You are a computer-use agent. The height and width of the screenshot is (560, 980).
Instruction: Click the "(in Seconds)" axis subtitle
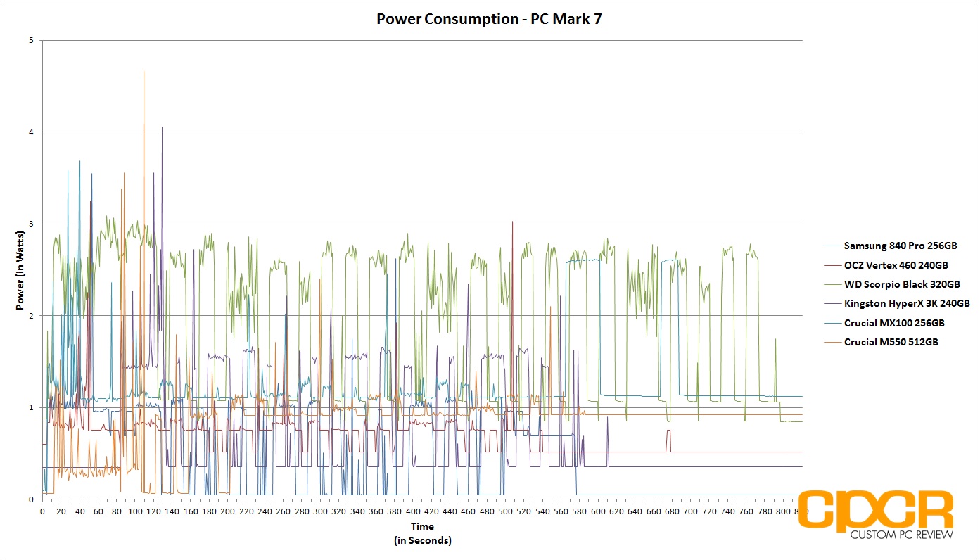tap(423, 540)
